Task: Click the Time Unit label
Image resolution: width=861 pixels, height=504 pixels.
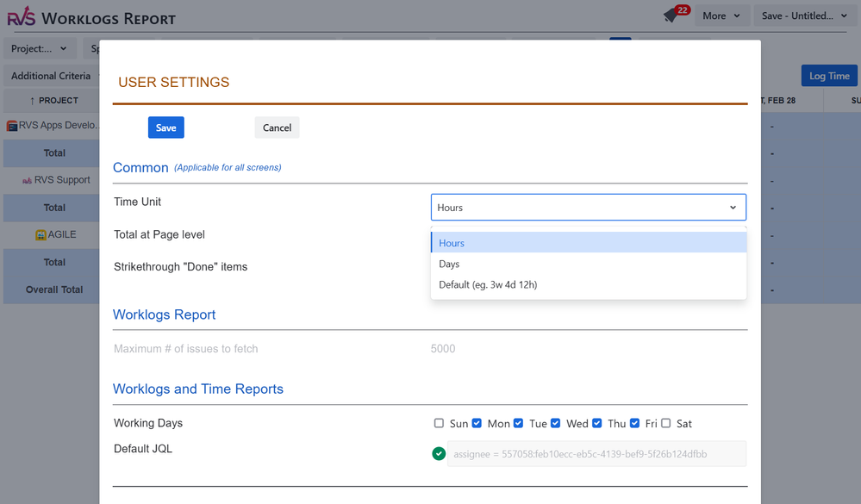Action: [x=137, y=202]
